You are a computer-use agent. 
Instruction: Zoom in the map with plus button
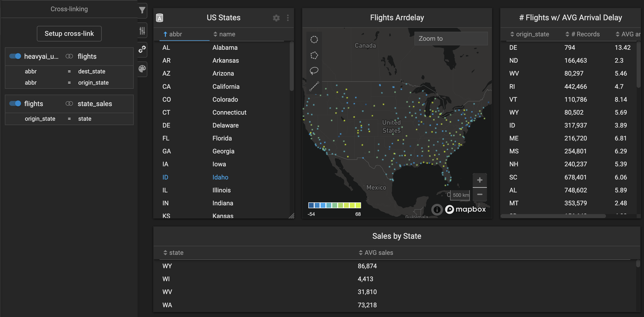point(480,180)
